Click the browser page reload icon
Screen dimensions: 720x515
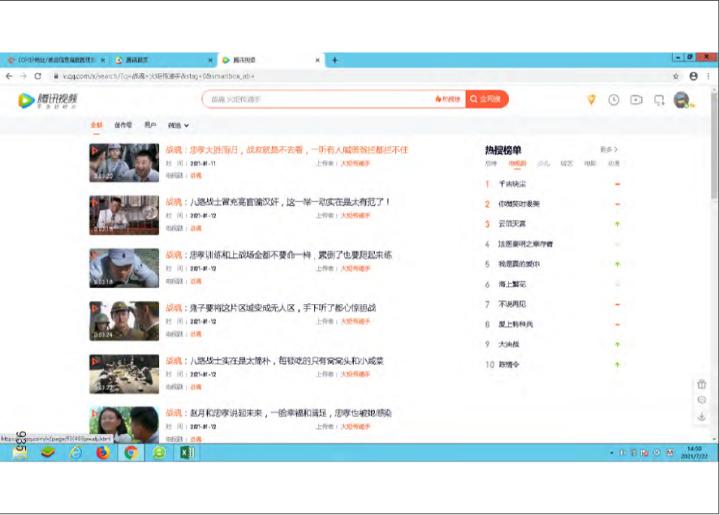38,75
